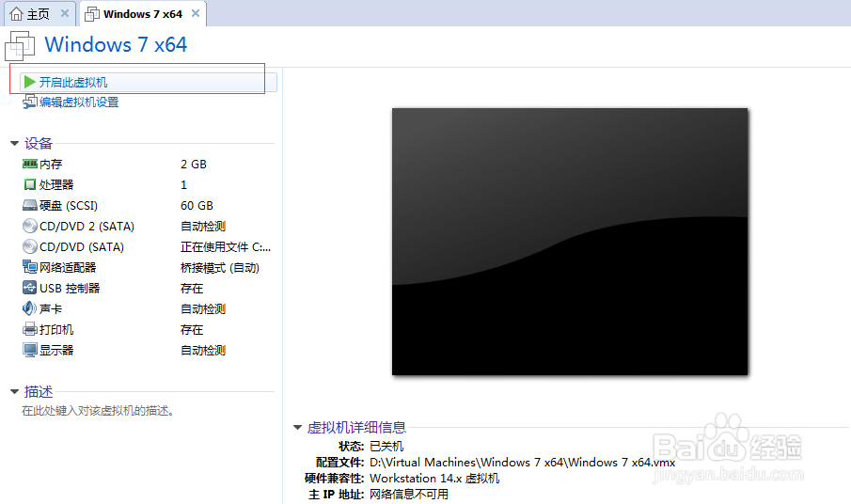Click the Windows 7 x64 page title
The width and height of the screenshot is (851, 504).
116,44
